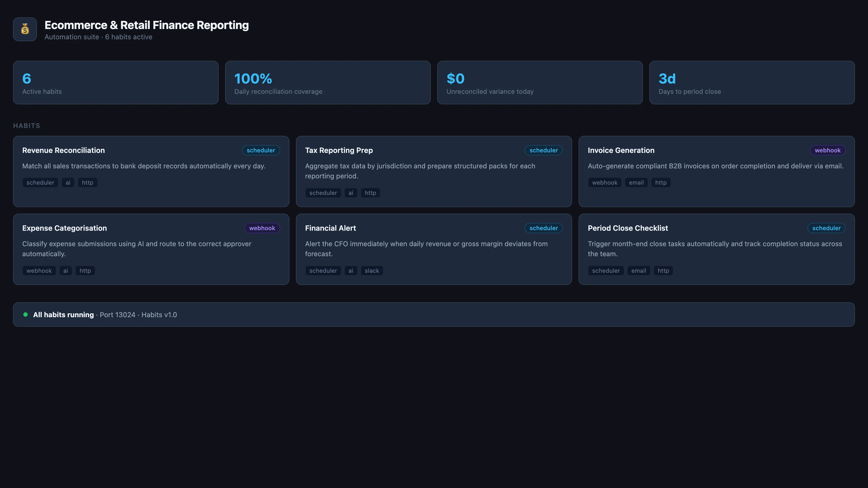This screenshot has width=868, height=488.
Task: Click scheduler badge on Financial Alert card
Action: pyautogui.click(x=544, y=228)
